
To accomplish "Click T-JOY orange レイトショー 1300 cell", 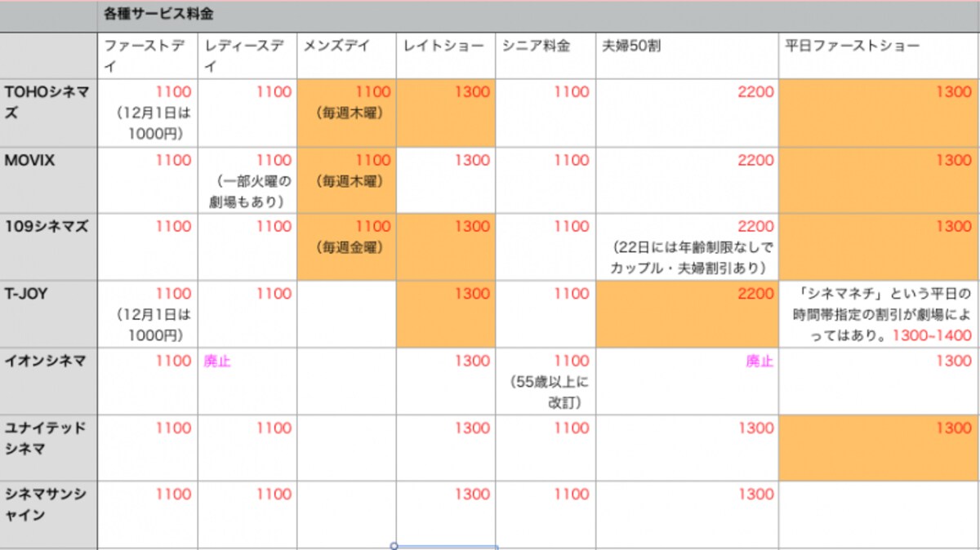I will (x=446, y=315).
